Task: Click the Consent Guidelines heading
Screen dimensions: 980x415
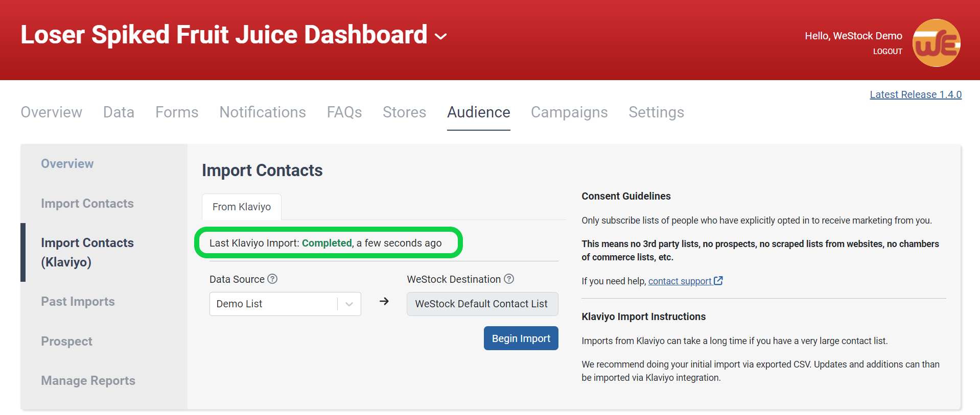Action: click(x=626, y=196)
